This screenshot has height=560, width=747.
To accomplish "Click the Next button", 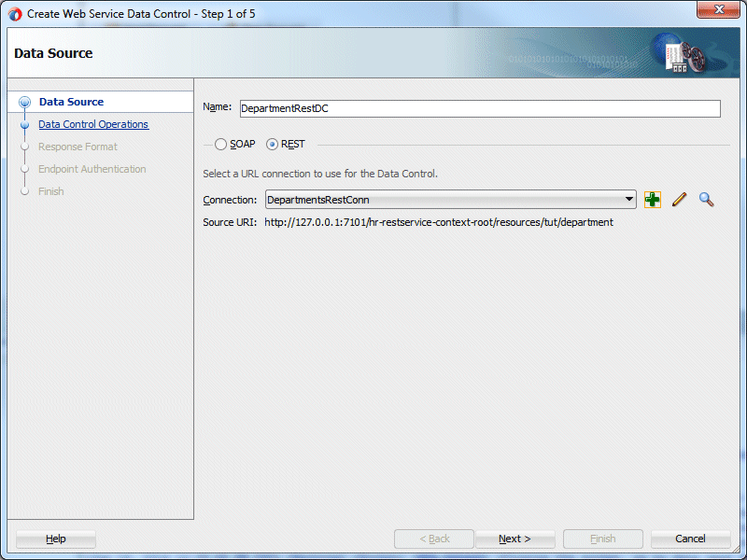I will pyautogui.click(x=515, y=539).
